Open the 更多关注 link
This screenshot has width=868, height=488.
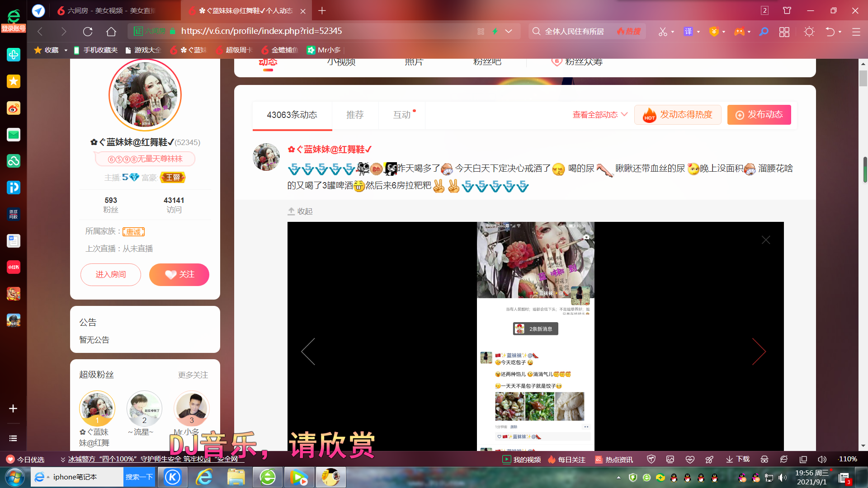tap(193, 375)
